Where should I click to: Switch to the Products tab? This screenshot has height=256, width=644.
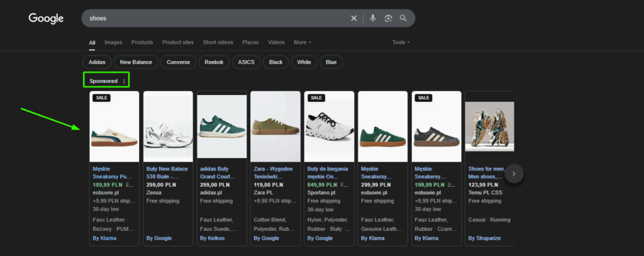coord(142,42)
